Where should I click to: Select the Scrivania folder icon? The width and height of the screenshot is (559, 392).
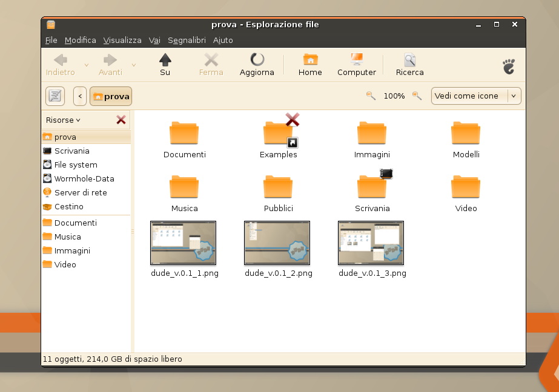pyautogui.click(x=372, y=187)
